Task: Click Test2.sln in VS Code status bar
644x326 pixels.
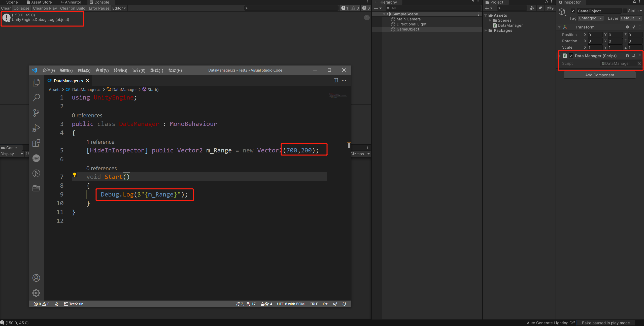Action: coord(74,304)
